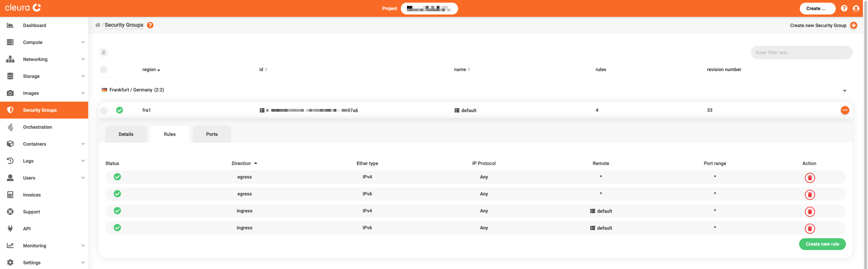The width and height of the screenshot is (868, 269).
Task: Switch to the Details tab
Action: [126, 134]
